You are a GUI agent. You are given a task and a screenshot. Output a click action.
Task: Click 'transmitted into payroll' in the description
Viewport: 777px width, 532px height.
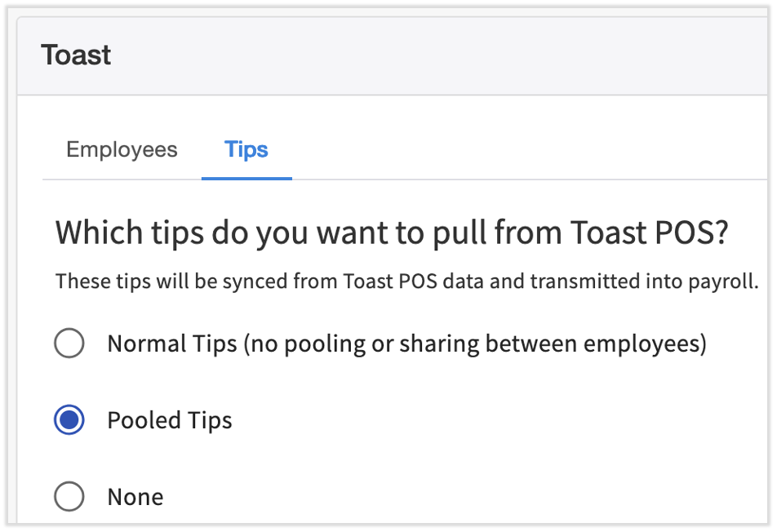tap(645, 282)
